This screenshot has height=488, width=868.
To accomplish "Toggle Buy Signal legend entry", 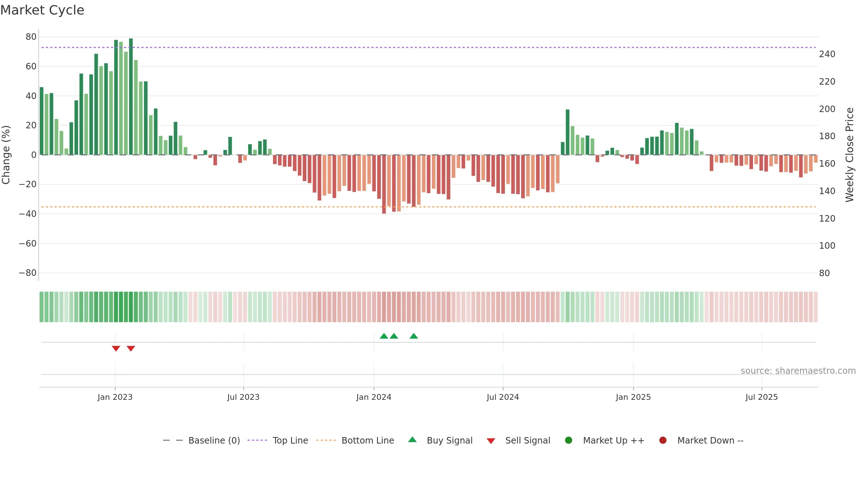I will tap(440, 440).
